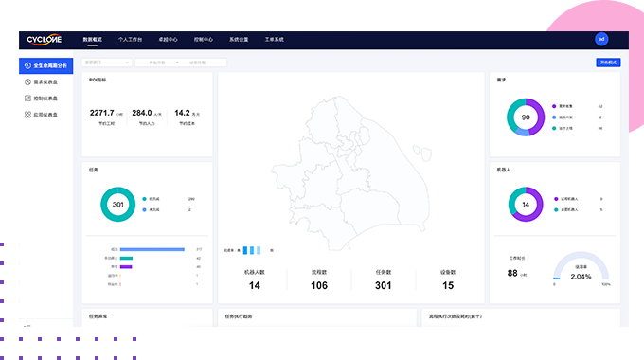Click the long blue bar in task chart

[x=152, y=249]
